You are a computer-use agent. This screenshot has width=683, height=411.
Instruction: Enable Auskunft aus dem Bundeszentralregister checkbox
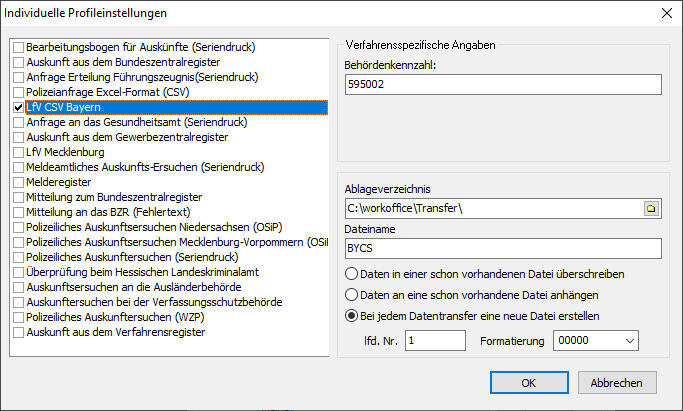pyautogui.click(x=19, y=62)
